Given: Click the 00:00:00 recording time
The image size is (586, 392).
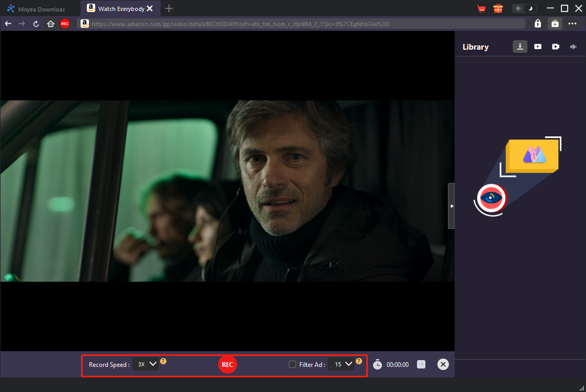Looking at the screenshot, I should click(x=398, y=365).
